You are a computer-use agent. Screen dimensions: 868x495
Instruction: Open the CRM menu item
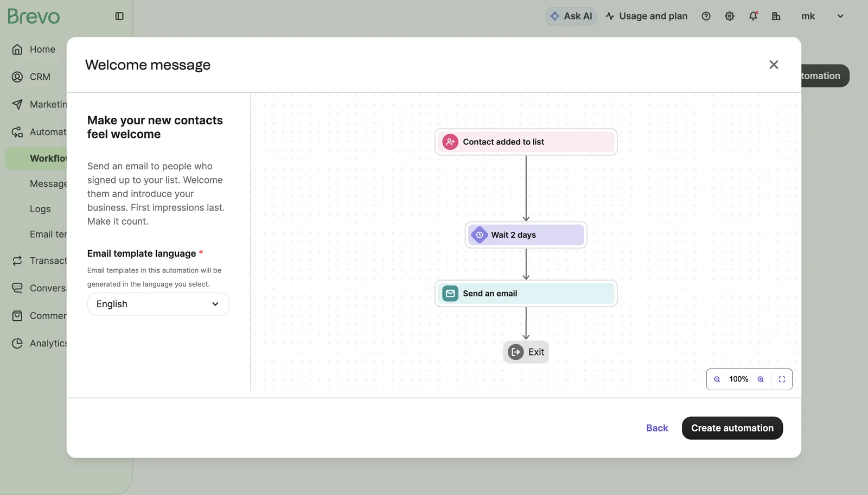coord(40,77)
